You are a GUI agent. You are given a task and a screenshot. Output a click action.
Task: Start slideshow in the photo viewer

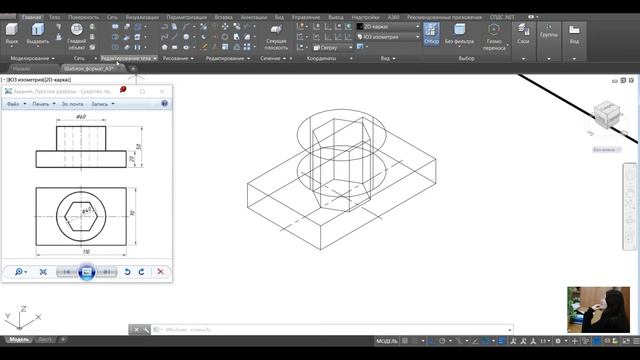pos(87,272)
